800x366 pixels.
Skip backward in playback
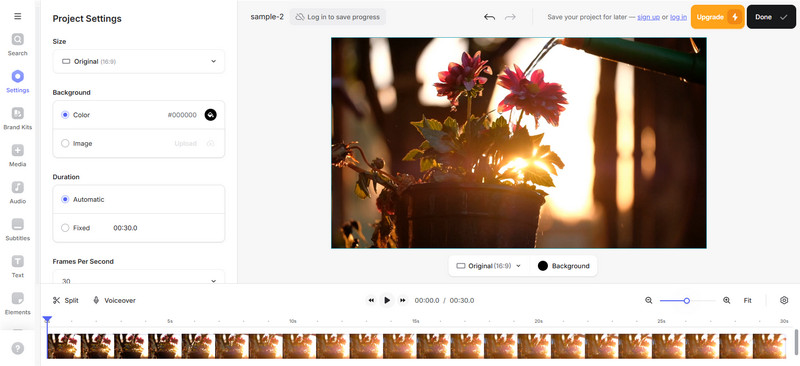pos(371,300)
